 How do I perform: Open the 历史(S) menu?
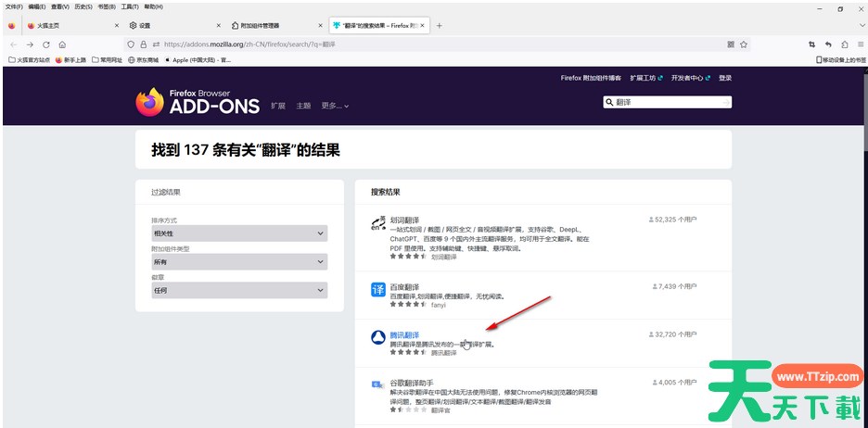(83, 6)
